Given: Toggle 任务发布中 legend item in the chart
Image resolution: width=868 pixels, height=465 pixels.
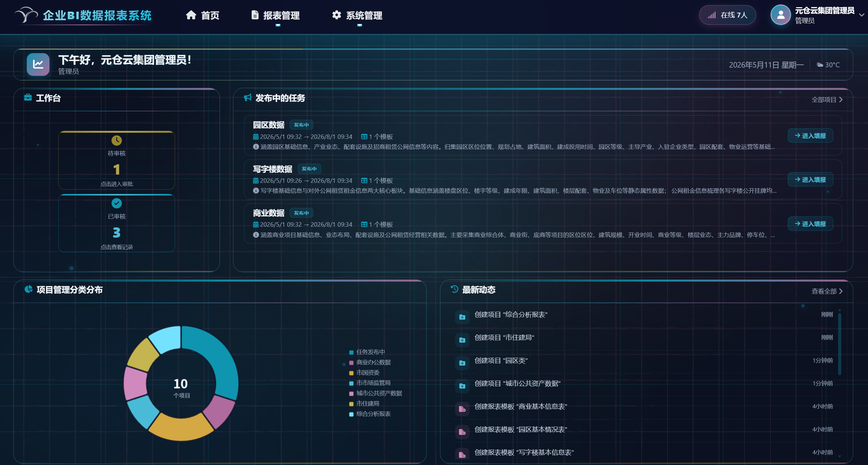Looking at the screenshot, I should coord(367,352).
